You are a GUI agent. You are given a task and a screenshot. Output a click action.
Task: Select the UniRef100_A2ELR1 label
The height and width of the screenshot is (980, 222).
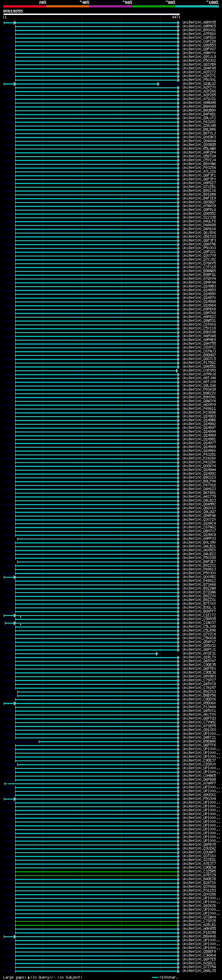tap(199, 925)
